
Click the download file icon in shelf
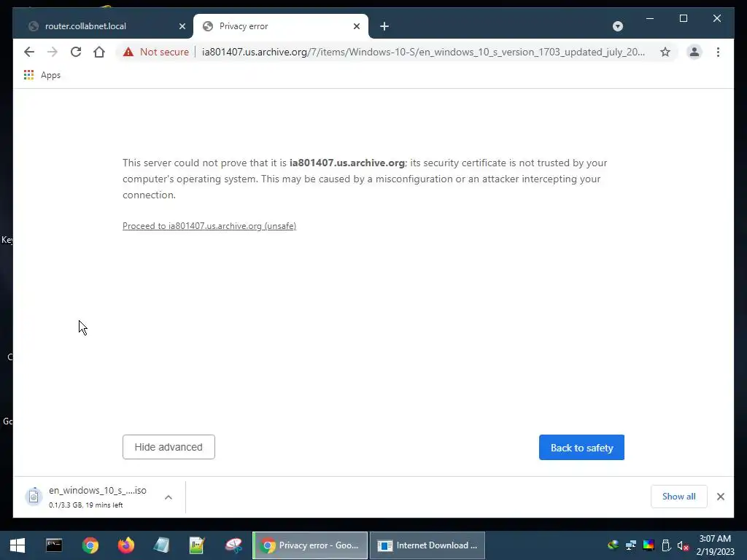[x=34, y=497]
